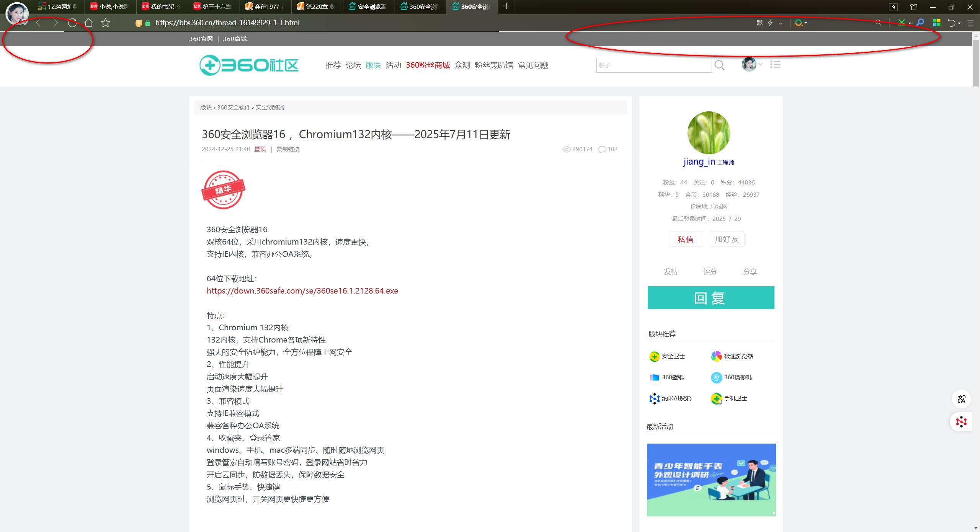Click the 360社区 logo
This screenshot has height=532, width=980.
(249, 65)
